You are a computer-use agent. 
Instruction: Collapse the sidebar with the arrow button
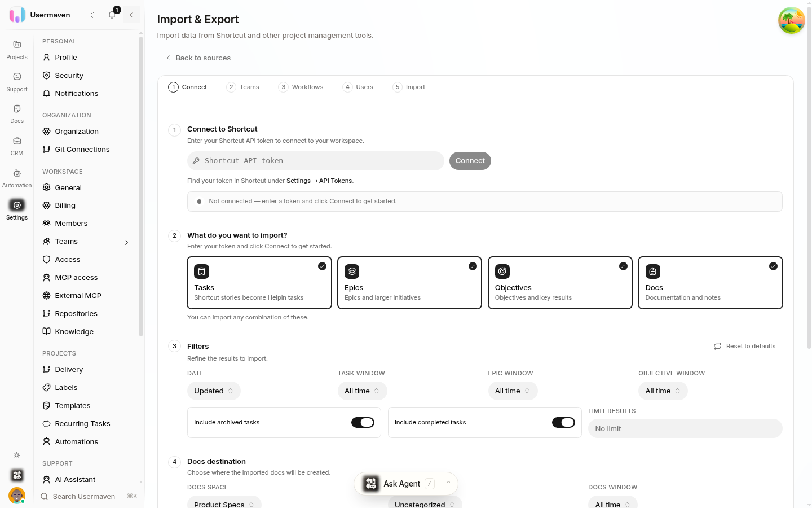pyautogui.click(x=131, y=15)
